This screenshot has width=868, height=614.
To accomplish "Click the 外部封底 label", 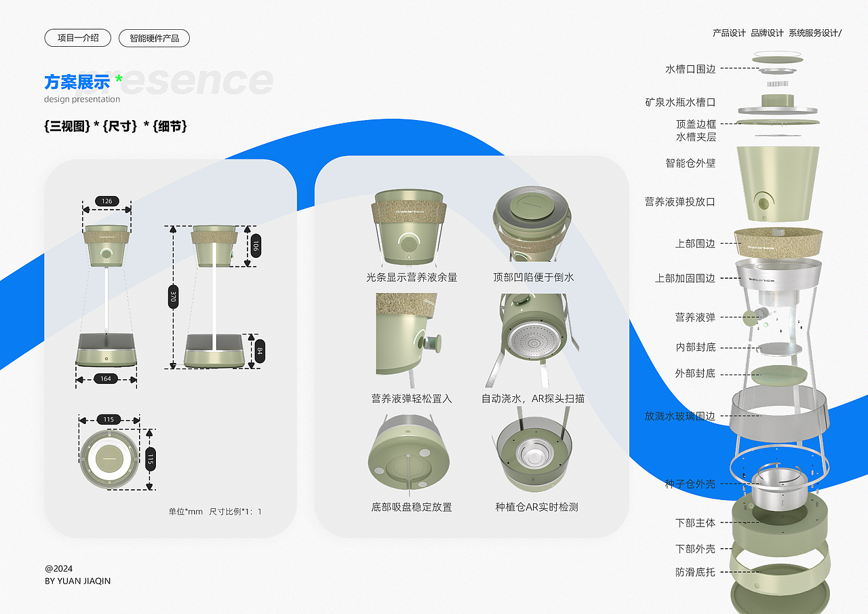I will point(696,374).
